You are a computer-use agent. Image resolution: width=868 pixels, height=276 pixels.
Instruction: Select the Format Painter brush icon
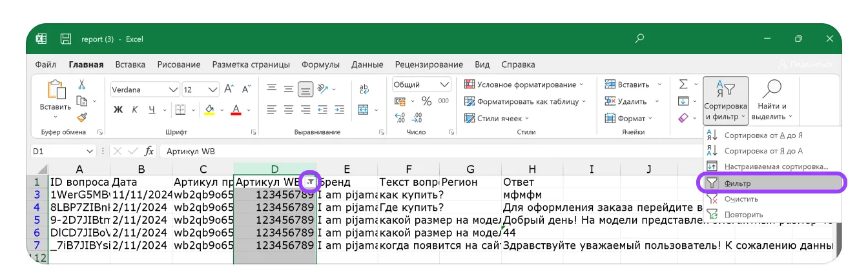click(82, 117)
